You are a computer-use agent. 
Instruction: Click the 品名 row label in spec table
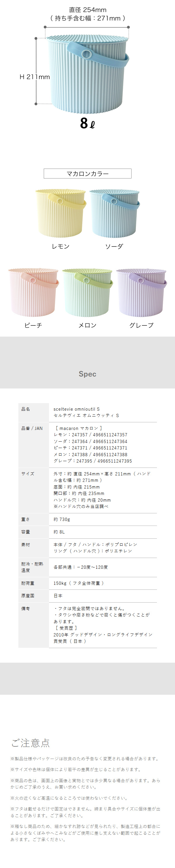pos(26,409)
